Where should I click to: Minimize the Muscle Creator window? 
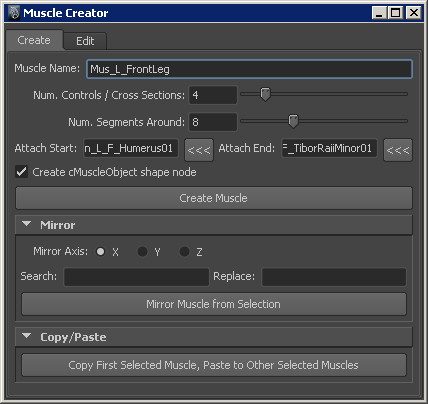coord(379,13)
